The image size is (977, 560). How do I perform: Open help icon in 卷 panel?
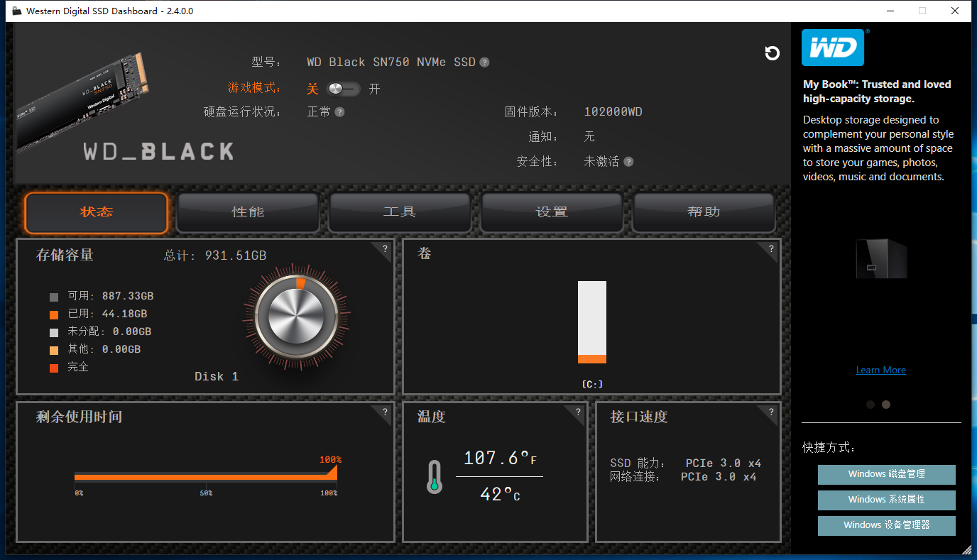[x=770, y=250]
